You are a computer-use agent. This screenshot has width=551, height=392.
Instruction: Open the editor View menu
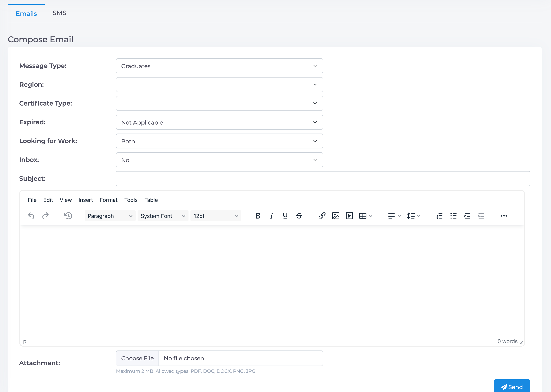point(66,200)
